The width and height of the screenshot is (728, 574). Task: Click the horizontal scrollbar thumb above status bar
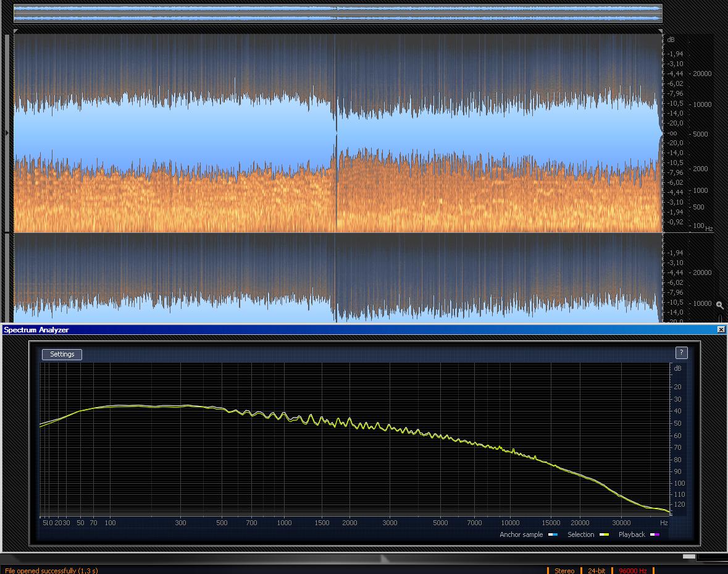[689, 556]
